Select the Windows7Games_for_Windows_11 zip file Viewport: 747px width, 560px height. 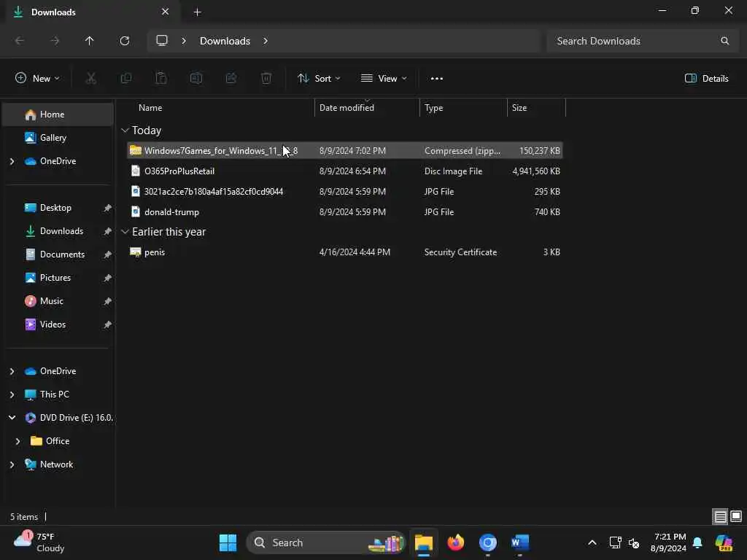click(x=345, y=150)
